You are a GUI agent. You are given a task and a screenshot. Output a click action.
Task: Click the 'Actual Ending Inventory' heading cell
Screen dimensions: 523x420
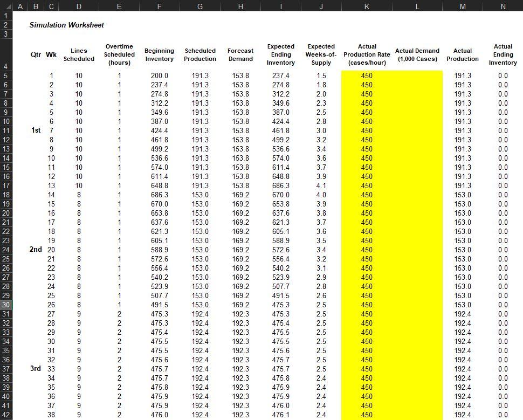[503, 54]
